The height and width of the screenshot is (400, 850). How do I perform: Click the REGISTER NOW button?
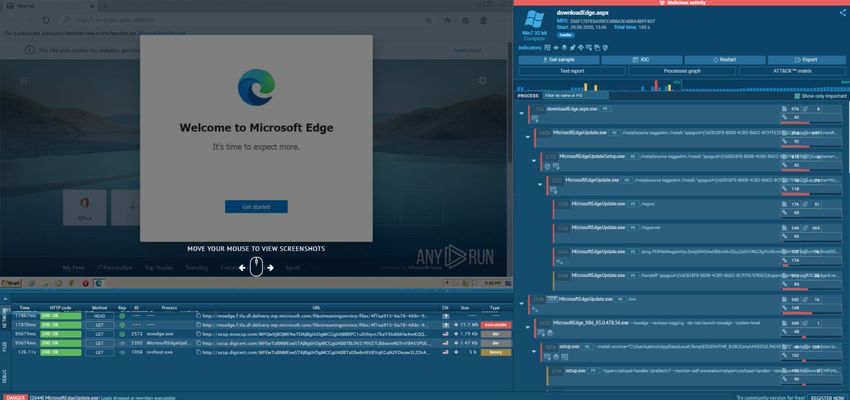tap(827, 397)
